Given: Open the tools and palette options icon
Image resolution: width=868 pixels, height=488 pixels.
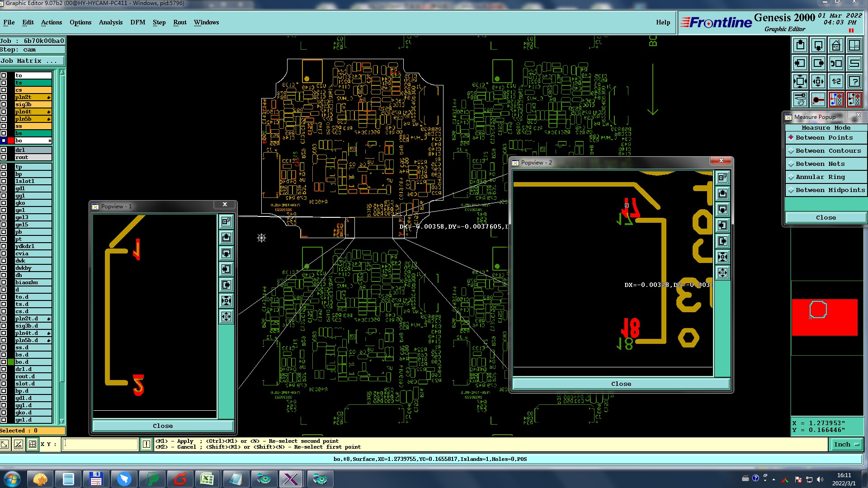Looking at the screenshot, I should click(800, 99).
